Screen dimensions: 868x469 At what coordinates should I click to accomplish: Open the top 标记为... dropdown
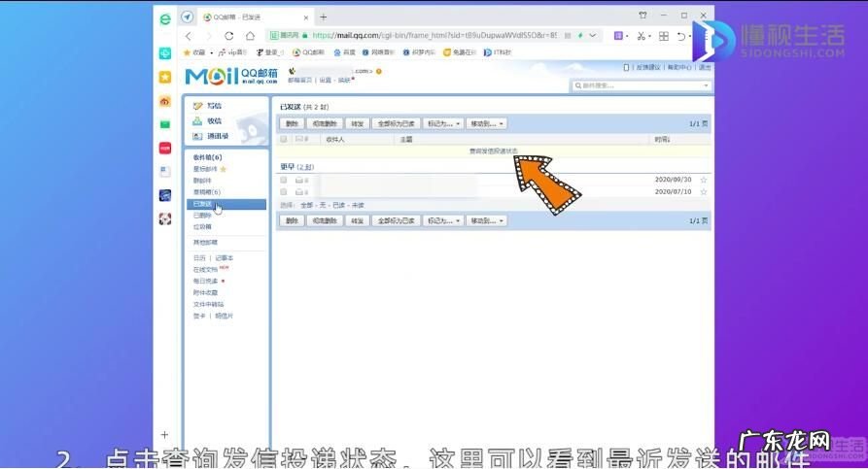443,124
